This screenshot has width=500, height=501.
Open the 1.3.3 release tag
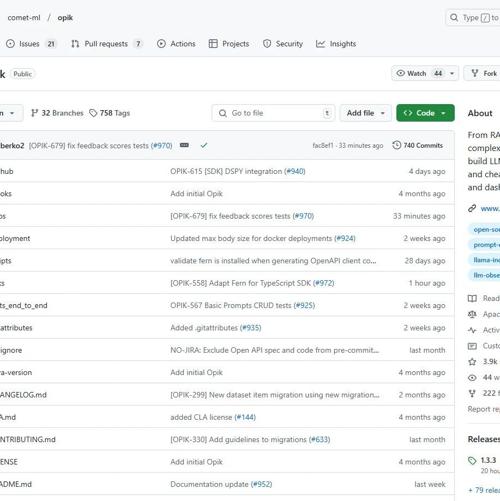[x=488, y=460]
